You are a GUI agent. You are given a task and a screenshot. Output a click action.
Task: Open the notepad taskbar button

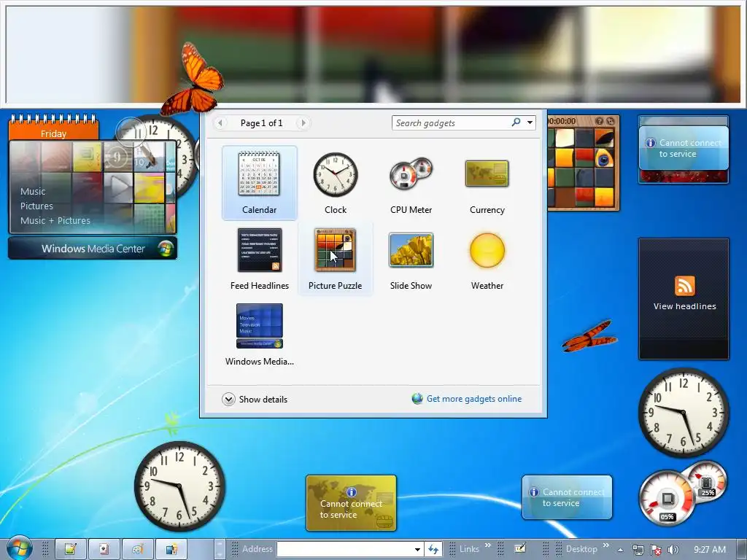click(x=71, y=550)
